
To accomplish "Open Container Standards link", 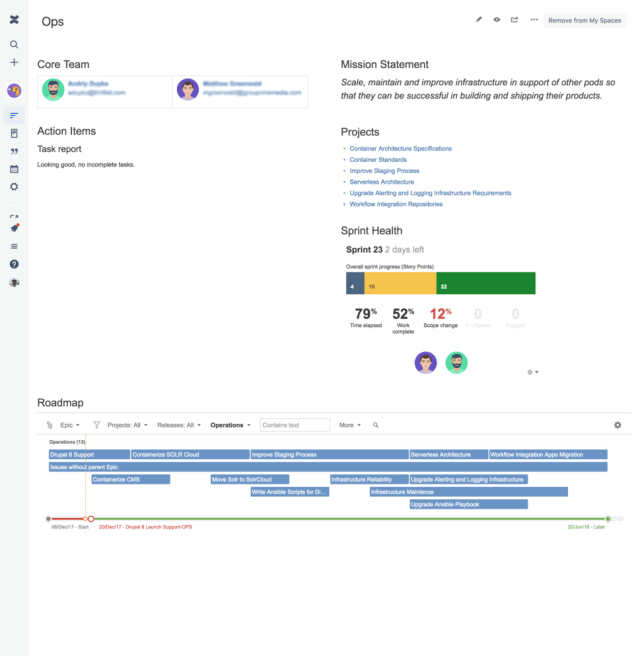I will (378, 160).
